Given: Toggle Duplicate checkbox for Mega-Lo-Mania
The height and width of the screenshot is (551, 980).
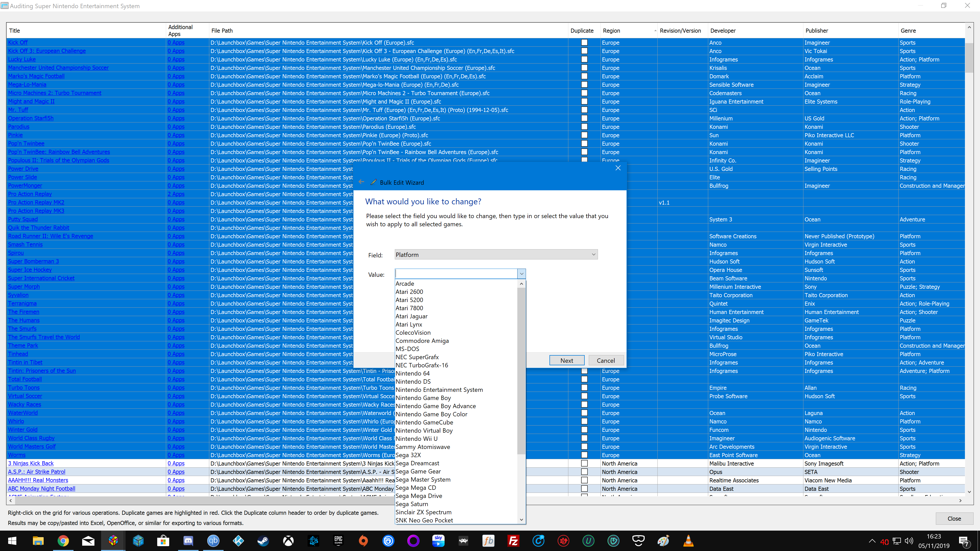Looking at the screenshot, I should [584, 84].
